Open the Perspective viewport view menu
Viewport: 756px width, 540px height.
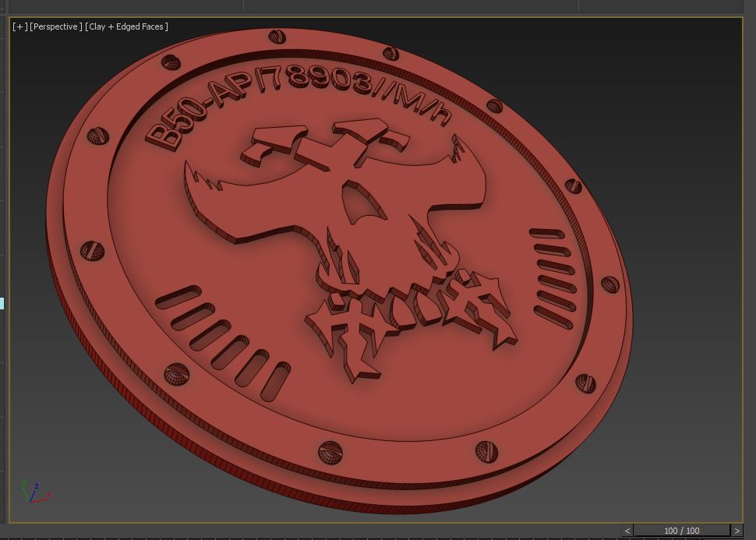click(x=56, y=26)
